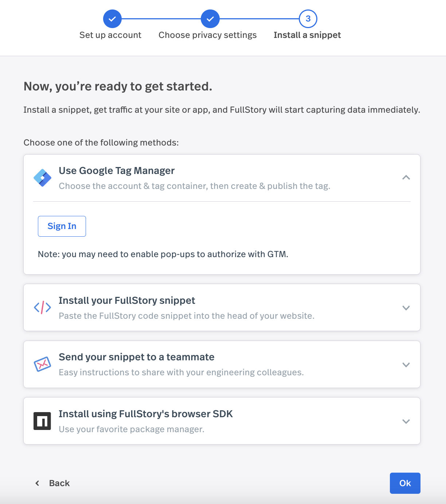The height and width of the screenshot is (504, 446).
Task: Expand Send your snippet to a teammate
Action: pos(406,364)
